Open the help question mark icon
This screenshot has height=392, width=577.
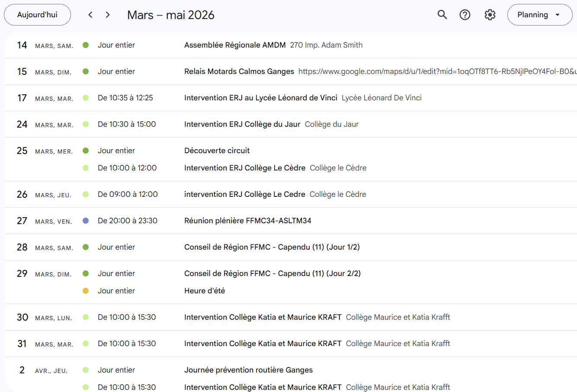465,15
